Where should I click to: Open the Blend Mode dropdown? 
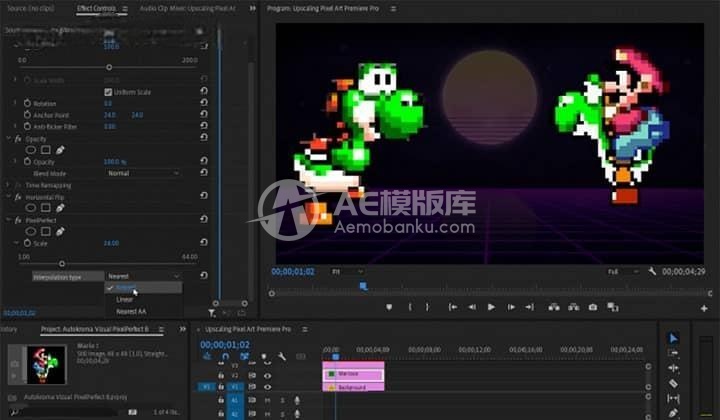click(142, 173)
